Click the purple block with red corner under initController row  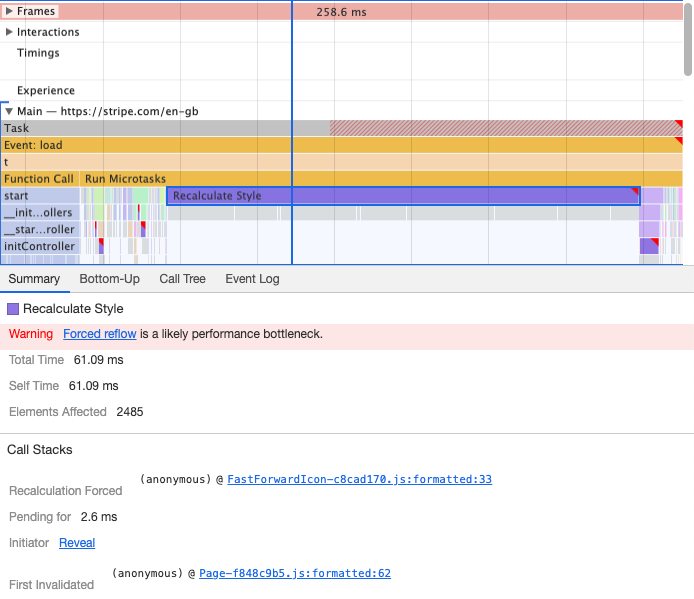pos(649,246)
